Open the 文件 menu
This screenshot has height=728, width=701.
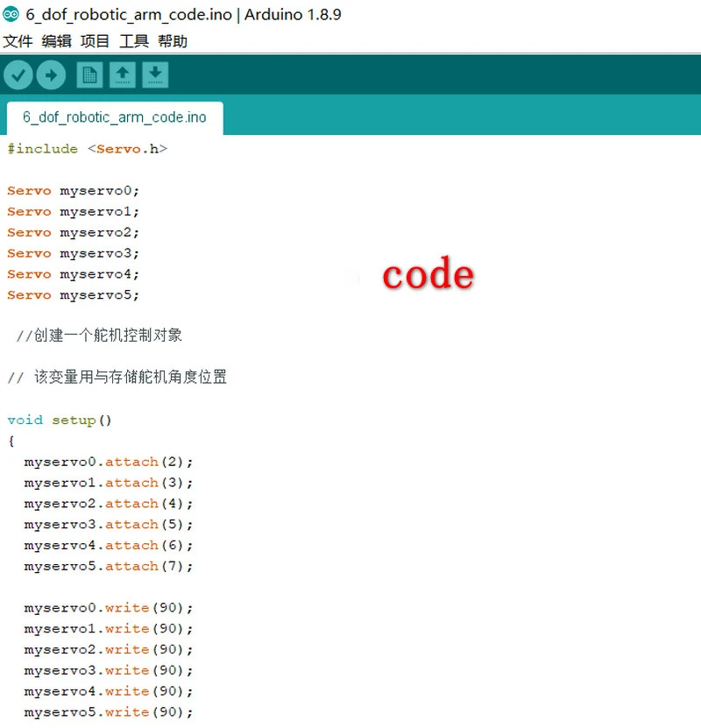pyautogui.click(x=18, y=41)
